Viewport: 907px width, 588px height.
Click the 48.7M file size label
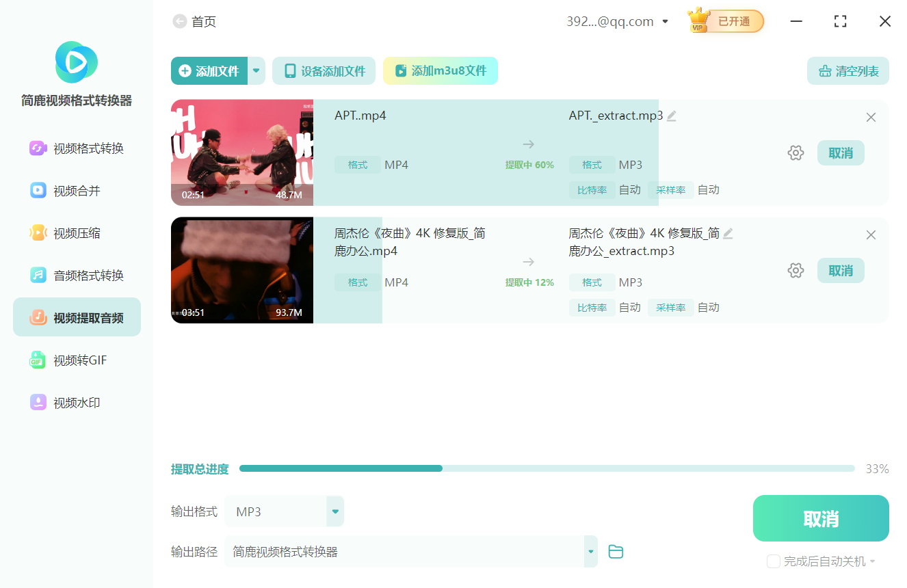[289, 195]
